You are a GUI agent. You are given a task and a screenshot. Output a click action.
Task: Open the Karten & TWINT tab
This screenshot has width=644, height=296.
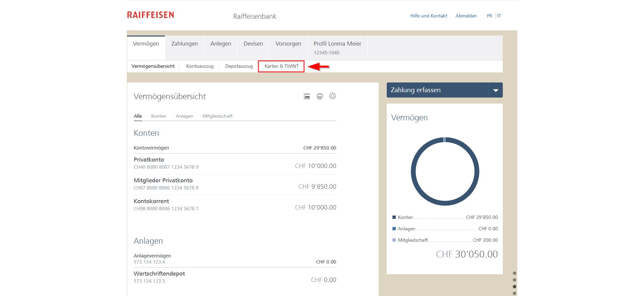281,66
